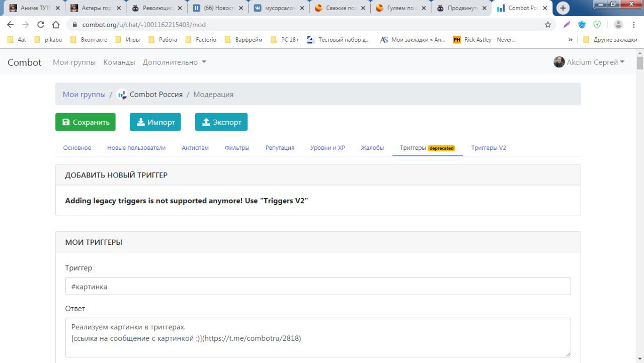
Task: Click the Combot brand logo
Action: click(x=24, y=62)
